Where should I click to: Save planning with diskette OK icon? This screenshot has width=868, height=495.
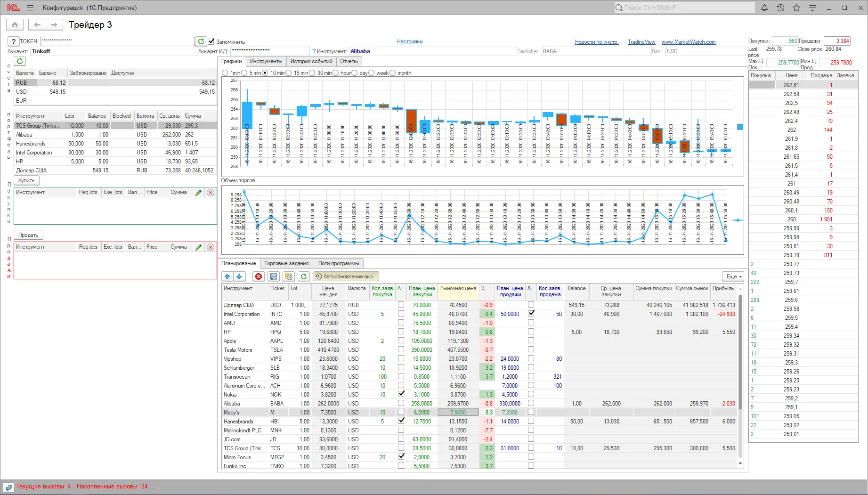click(274, 276)
